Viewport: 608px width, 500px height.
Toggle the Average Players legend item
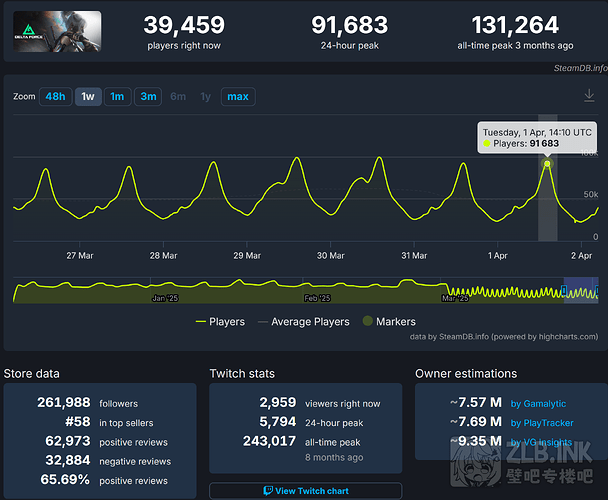(304, 322)
